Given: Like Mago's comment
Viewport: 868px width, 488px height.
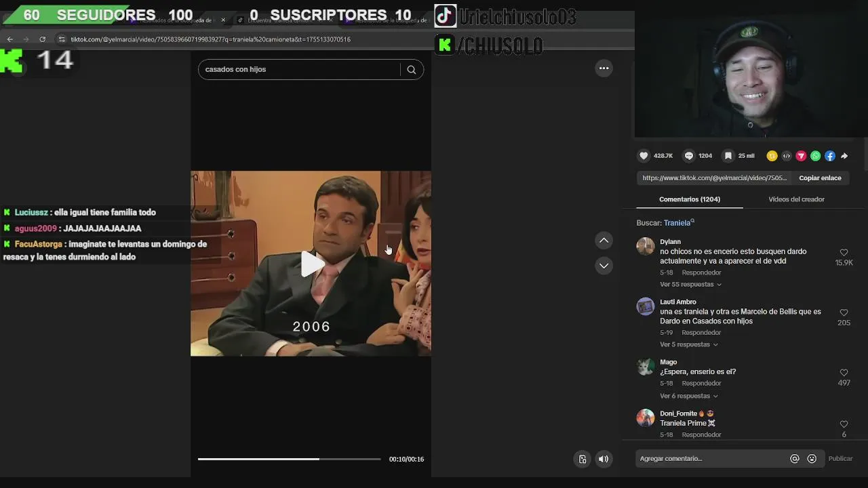Looking at the screenshot, I should (844, 373).
